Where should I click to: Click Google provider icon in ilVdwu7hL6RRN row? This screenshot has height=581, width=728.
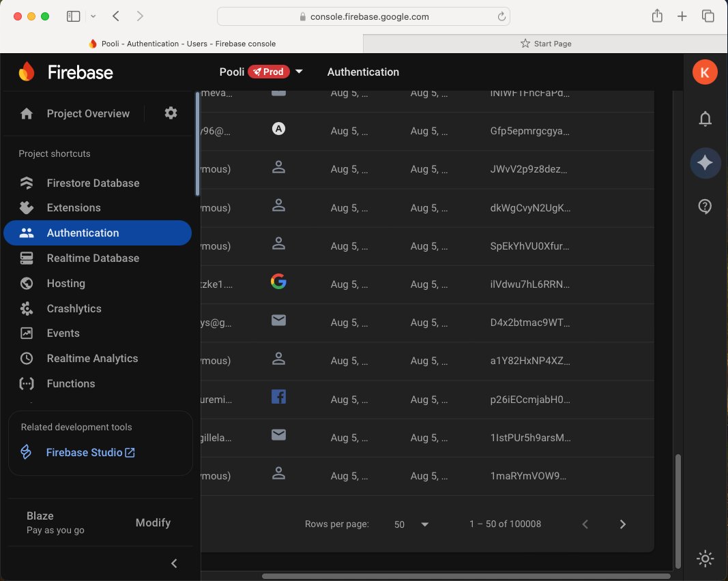(278, 281)
